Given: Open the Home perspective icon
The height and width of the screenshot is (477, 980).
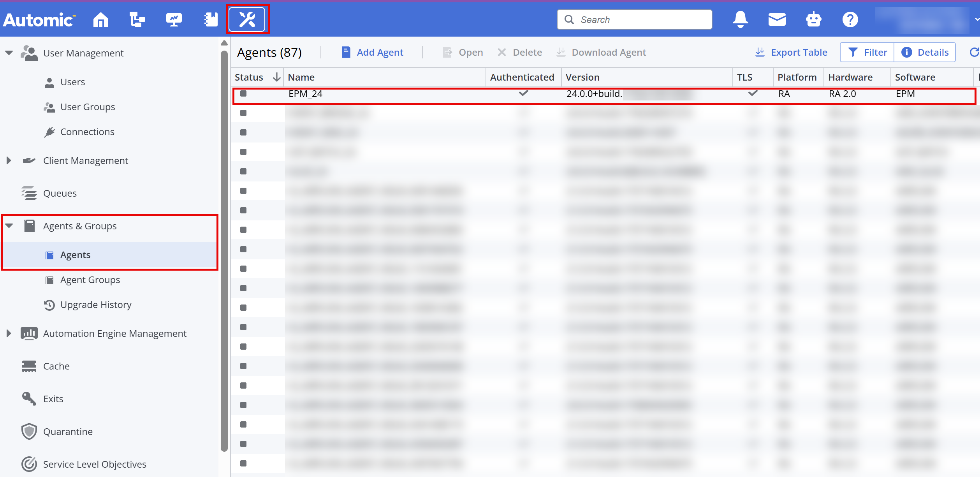Looking at the screenshot, I should point(101,19).
